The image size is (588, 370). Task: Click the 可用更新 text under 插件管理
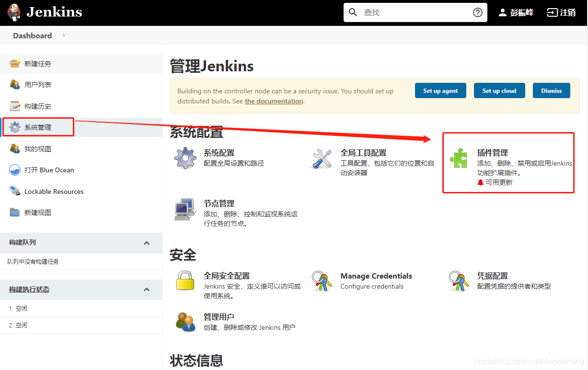point(499,182)
